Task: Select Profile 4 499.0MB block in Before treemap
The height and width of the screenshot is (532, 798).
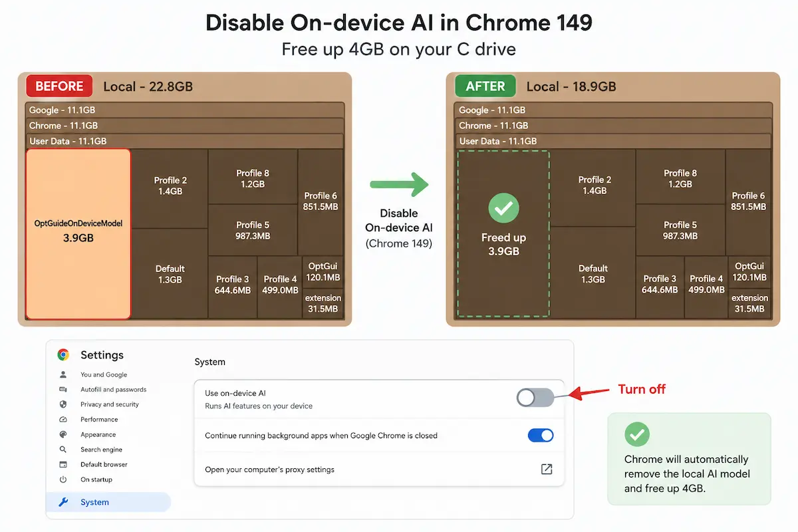Action: pyautogui.click(x=280, y=287)
